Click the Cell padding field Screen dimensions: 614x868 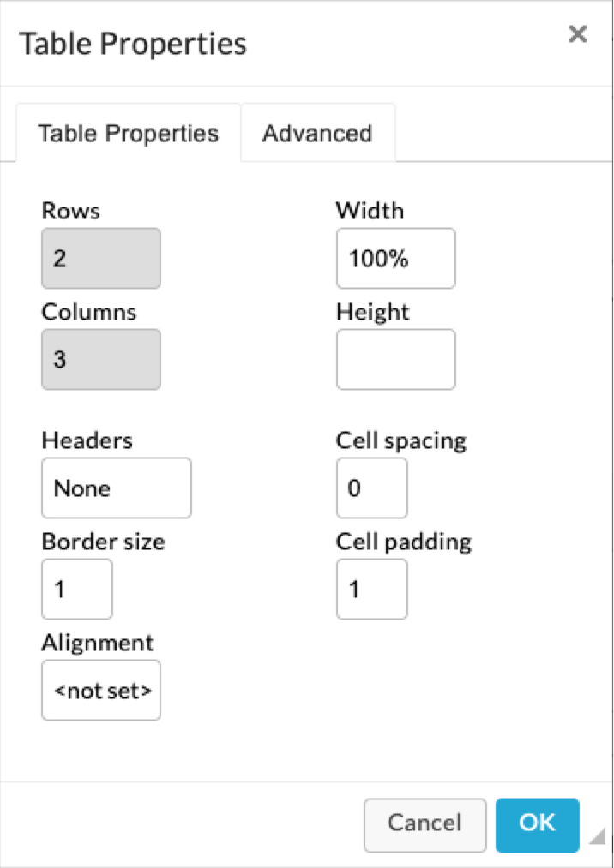pos(371,589)
